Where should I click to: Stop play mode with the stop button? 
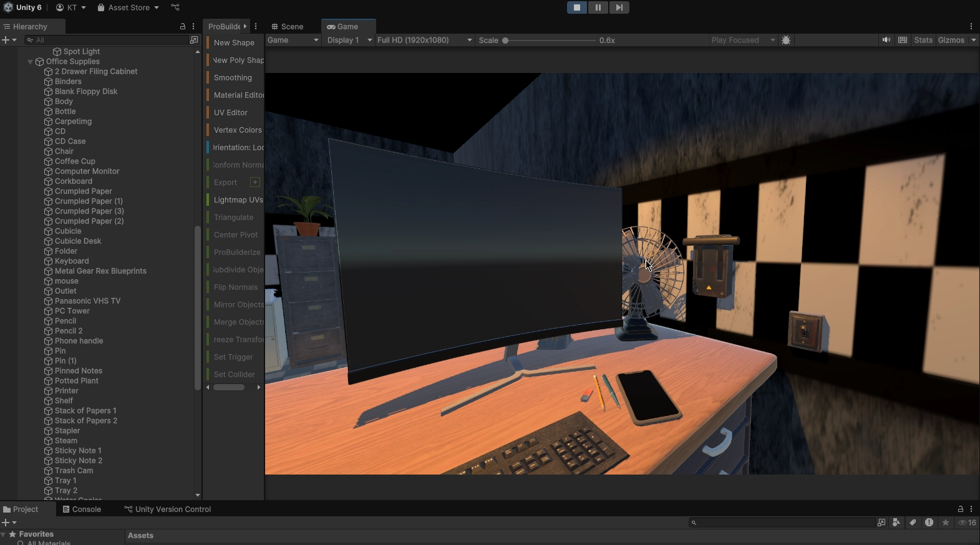tap(577, 7)
